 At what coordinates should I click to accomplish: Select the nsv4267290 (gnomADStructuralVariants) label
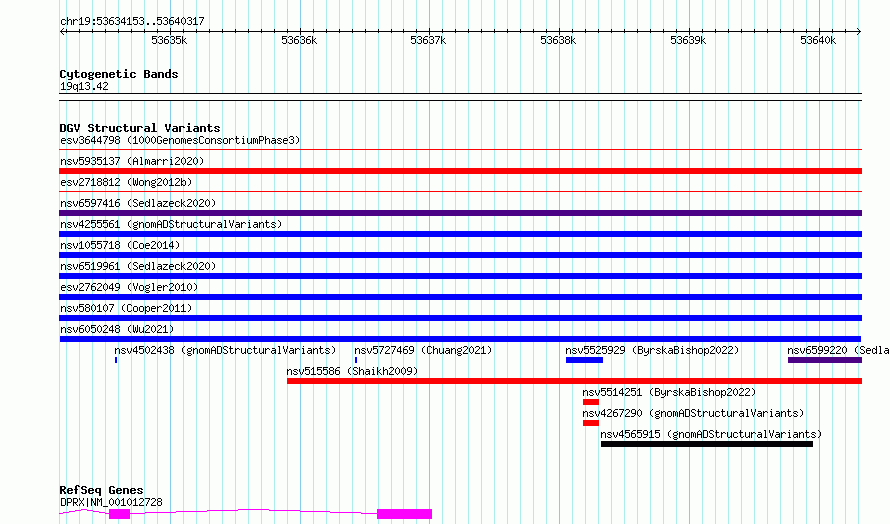click(x=693, y=413)
